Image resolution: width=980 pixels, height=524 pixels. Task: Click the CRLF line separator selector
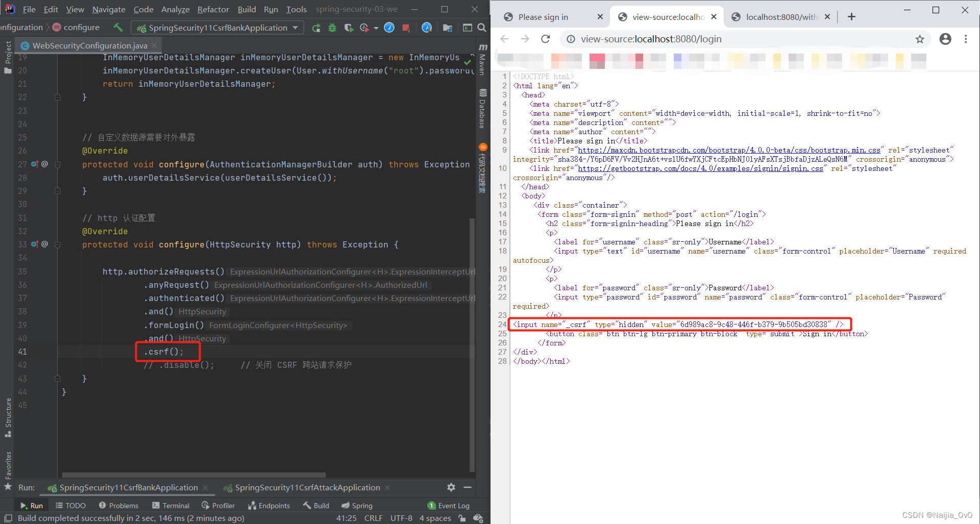point(373,518)
